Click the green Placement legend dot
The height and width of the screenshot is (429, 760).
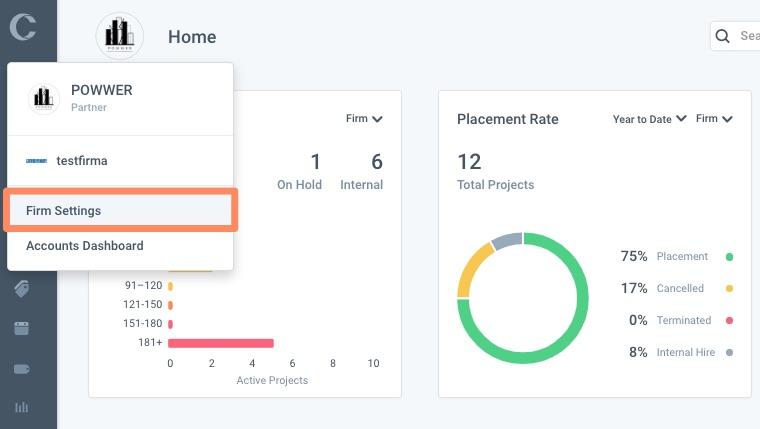pos(729,257)
